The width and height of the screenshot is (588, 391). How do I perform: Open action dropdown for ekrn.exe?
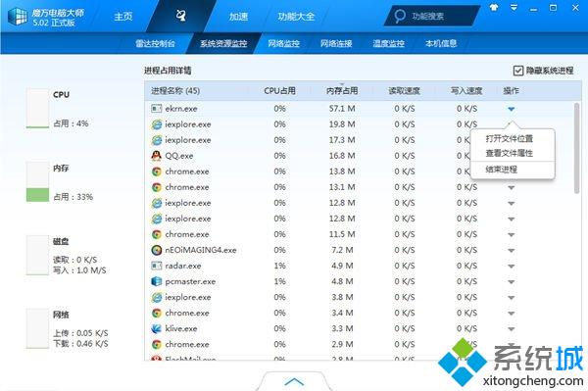click(512, 109)
